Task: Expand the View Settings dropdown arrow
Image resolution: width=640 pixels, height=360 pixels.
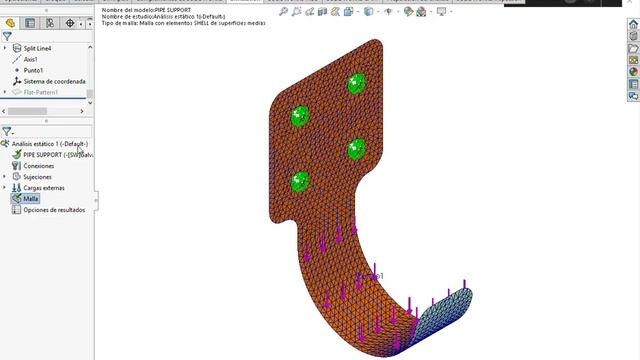Action: coord(451,12)
